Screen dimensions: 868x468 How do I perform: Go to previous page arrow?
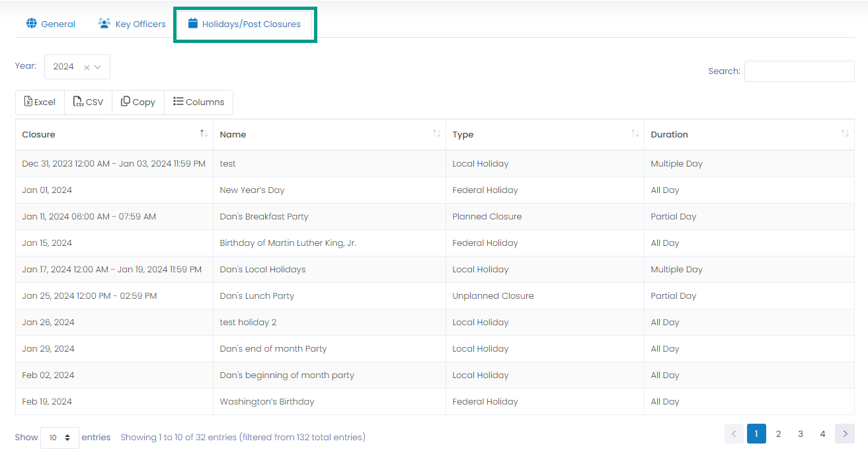[x=734, y=434]
